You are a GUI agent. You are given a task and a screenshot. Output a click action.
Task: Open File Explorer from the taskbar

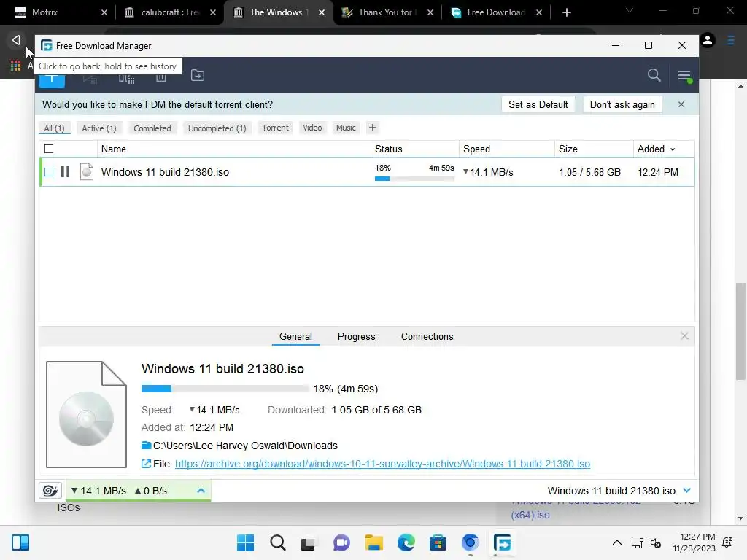coord(374,542)
